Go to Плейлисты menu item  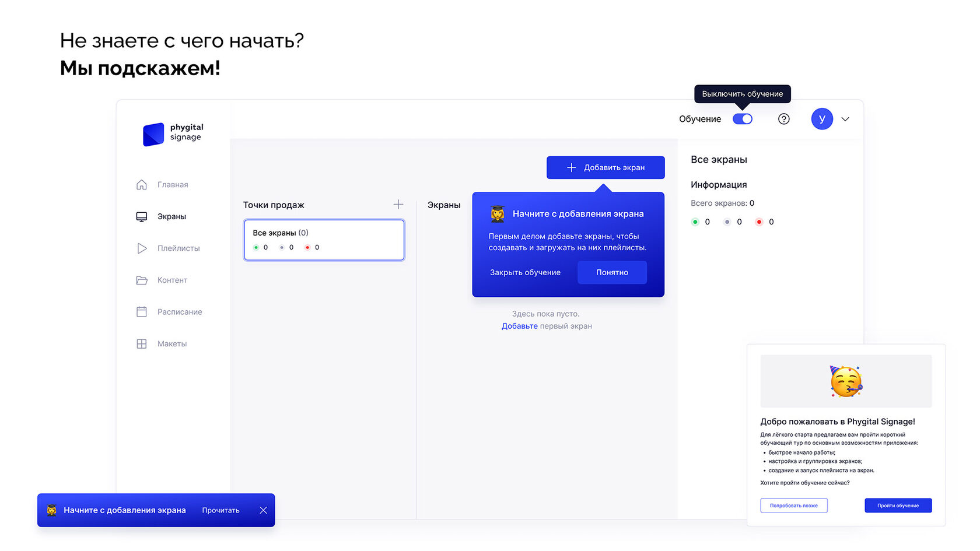(178, 248)
